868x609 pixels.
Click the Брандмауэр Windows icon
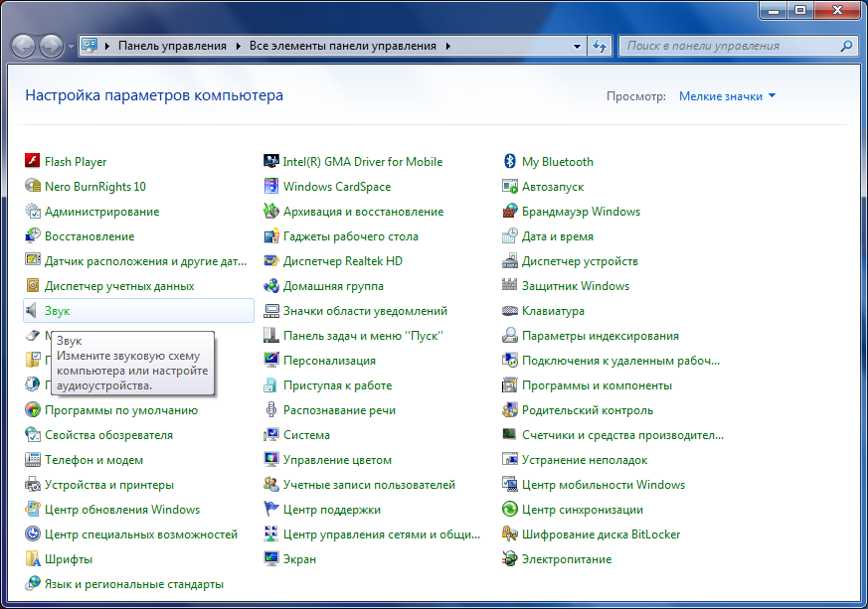click(510, 211)
